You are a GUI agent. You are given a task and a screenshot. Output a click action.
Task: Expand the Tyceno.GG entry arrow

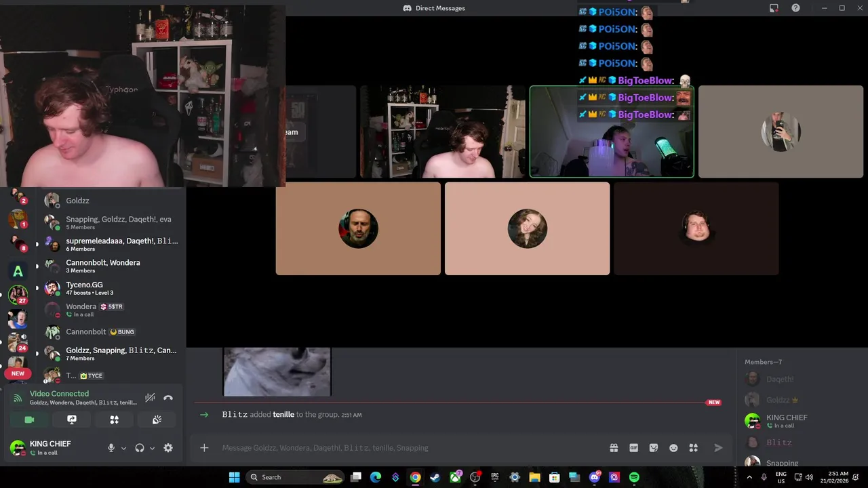tap(37, 287)
